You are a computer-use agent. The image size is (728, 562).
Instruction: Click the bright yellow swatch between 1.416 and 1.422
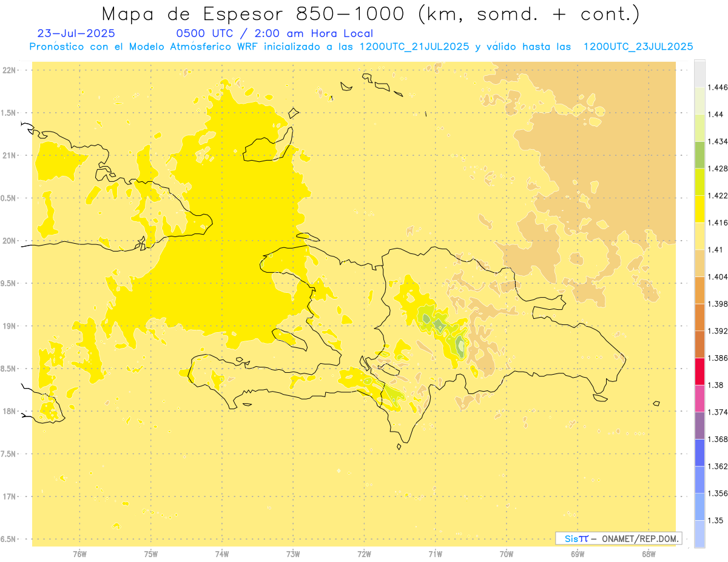tap(699, 209)
